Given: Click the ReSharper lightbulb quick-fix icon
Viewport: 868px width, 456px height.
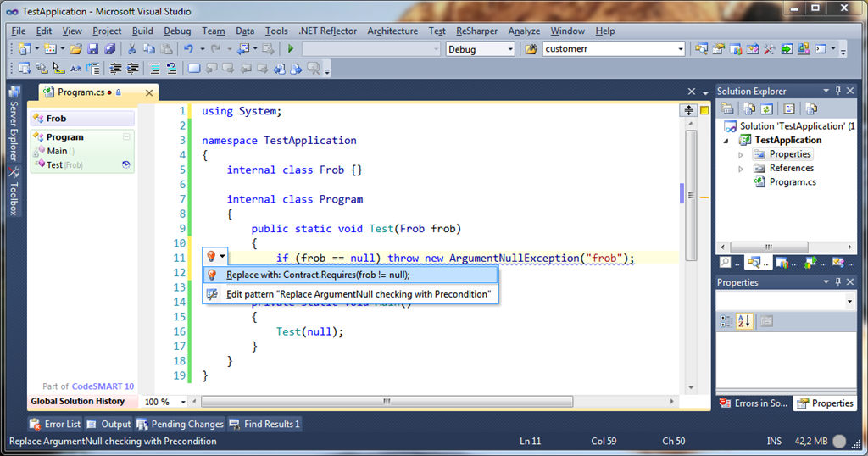Looking at the screenshot, I should click(x=211, y=256).
